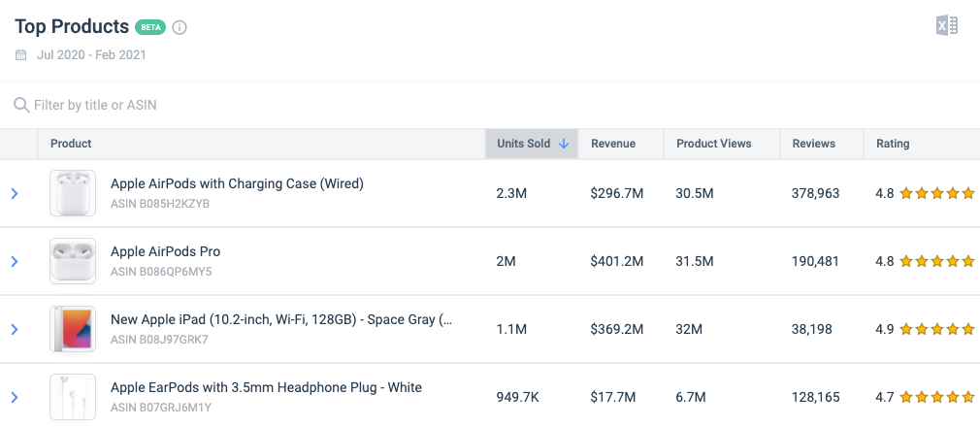980x427 pixels.
Task: Click the 4.9 rating of the iPad
Action: pyautogui.click(x=884, y=330)
